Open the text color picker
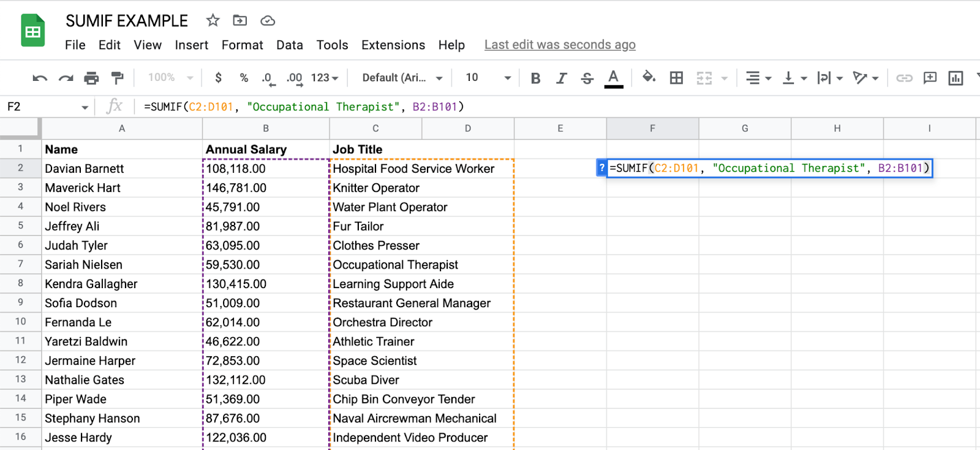980x450 pixels. (613, 78)
